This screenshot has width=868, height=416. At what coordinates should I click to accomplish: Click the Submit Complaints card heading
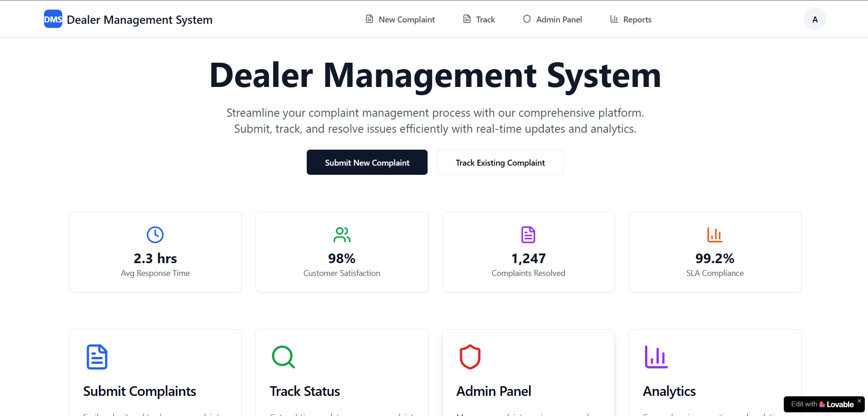140,391
